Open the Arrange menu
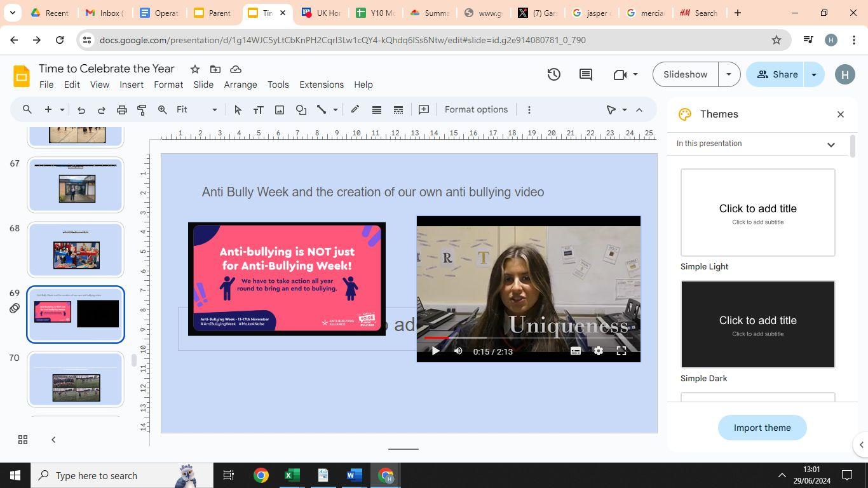868x488 pixels. (240, 85)
